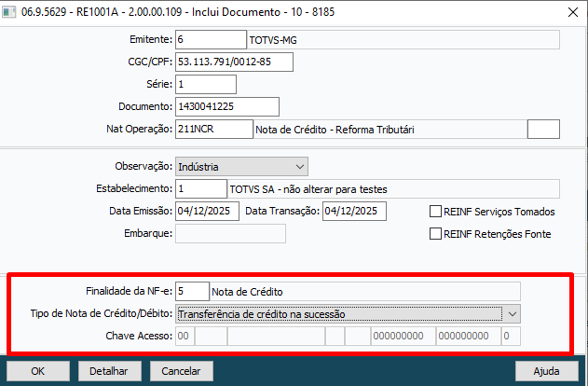Click the Estabelecimento code field
Image resolution: width=588 pixels, height=386 pixels.
click(x=201, y=188)
